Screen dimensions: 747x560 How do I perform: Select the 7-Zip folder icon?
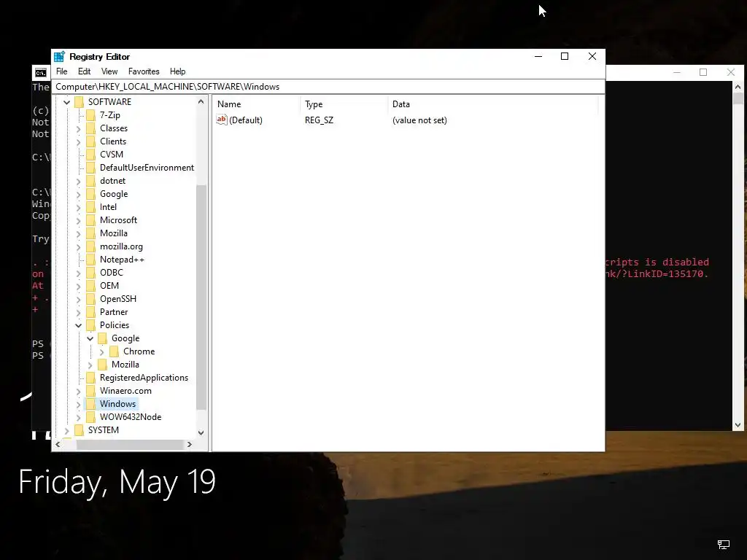pos(91,115)
